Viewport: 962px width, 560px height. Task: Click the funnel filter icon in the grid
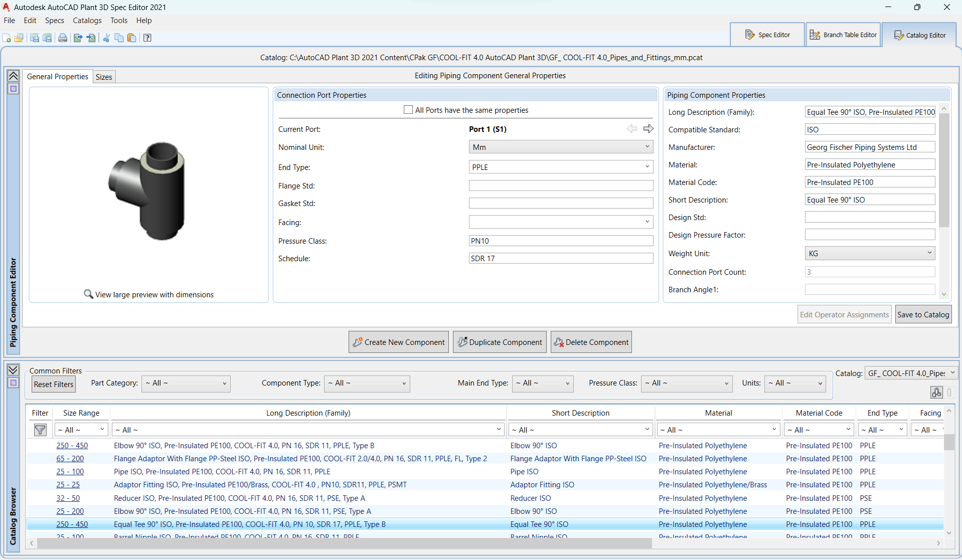[x=40, y=430]
